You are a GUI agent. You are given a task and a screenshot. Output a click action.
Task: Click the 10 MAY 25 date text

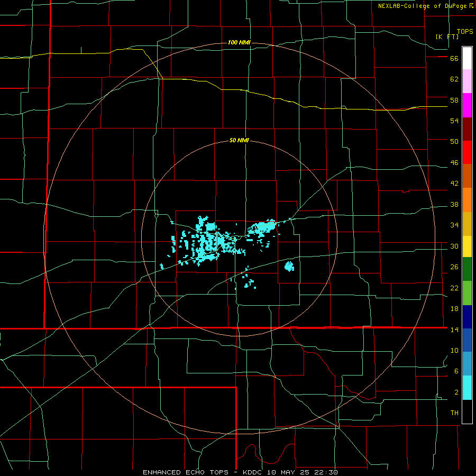(x=289, y=472)
